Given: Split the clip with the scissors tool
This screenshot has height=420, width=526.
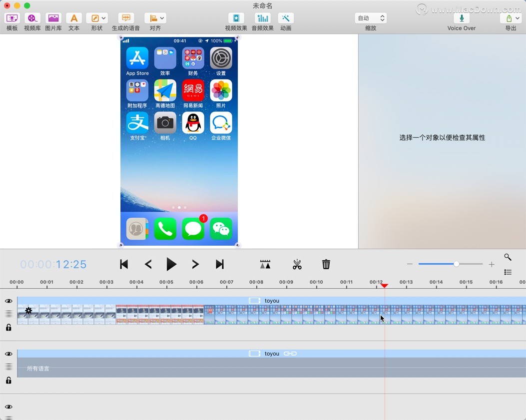Looking at the screenshot, I should tap(297, 264).
